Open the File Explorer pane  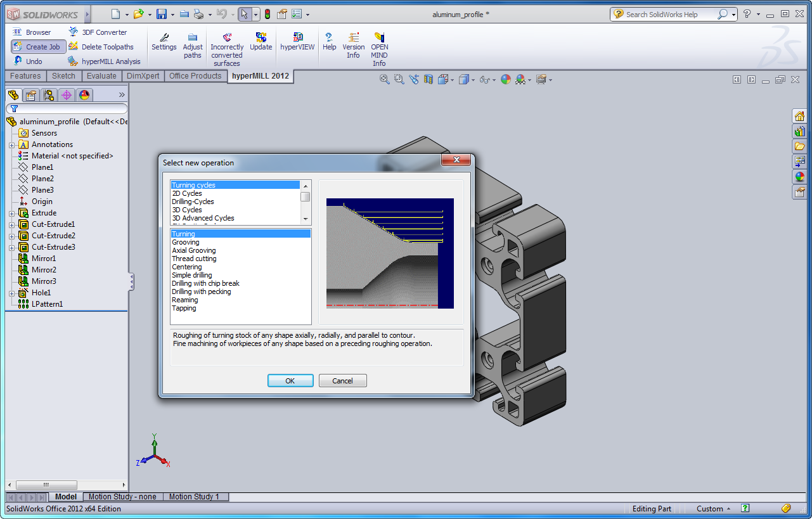799,146
